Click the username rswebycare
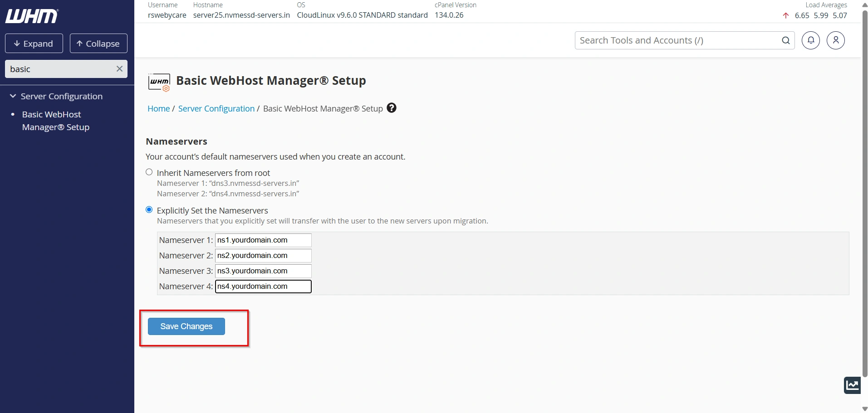 pos(167,15)
